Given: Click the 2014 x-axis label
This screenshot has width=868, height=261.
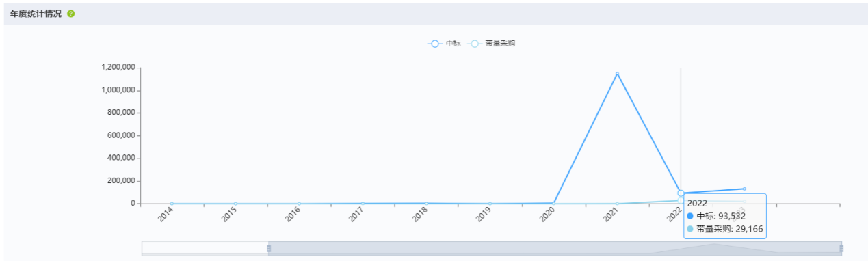Looking at the screenshot, I should point(166,215).
